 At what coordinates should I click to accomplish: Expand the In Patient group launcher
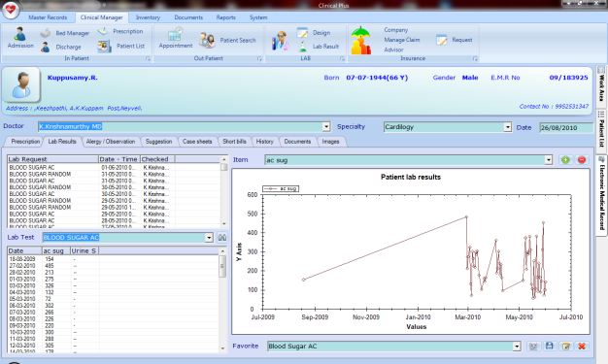(148, 59)
